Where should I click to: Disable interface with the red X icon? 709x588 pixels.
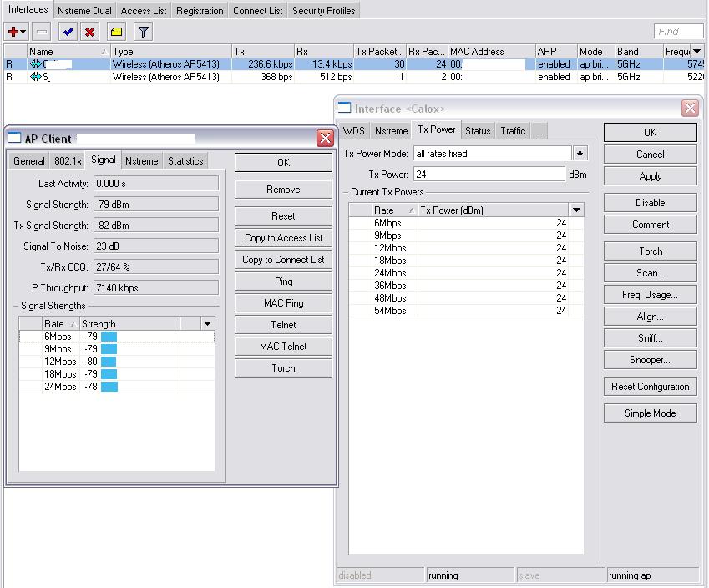pyautogui.click(x=90, y=32)
